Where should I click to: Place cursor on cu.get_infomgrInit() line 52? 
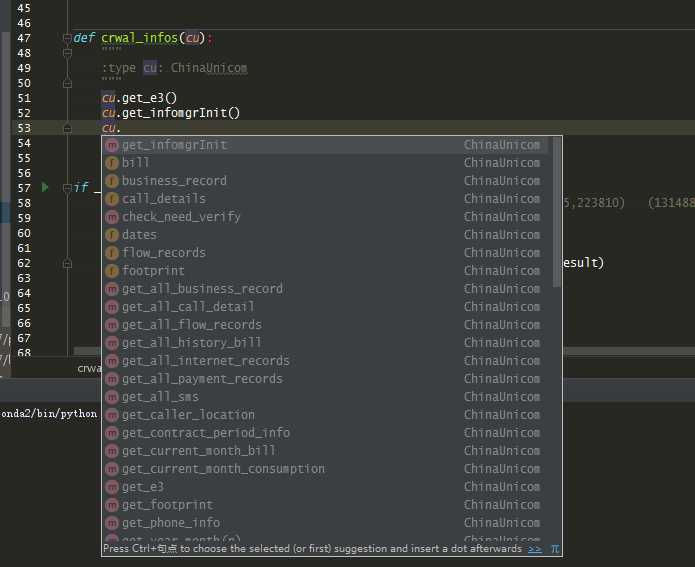coord(171,113)
